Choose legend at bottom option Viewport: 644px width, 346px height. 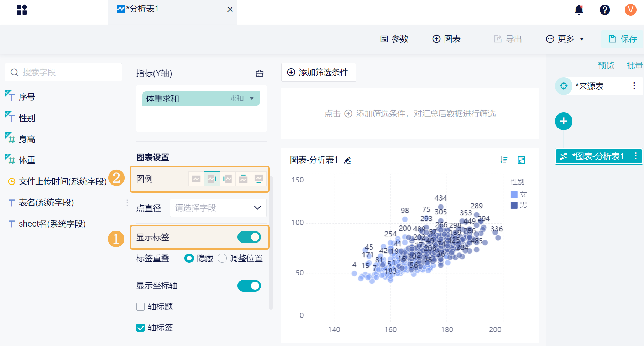(259, 179)
